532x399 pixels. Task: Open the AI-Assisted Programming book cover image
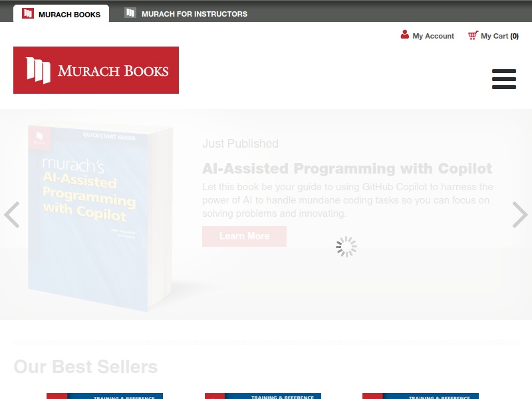(x=100, y=218)
